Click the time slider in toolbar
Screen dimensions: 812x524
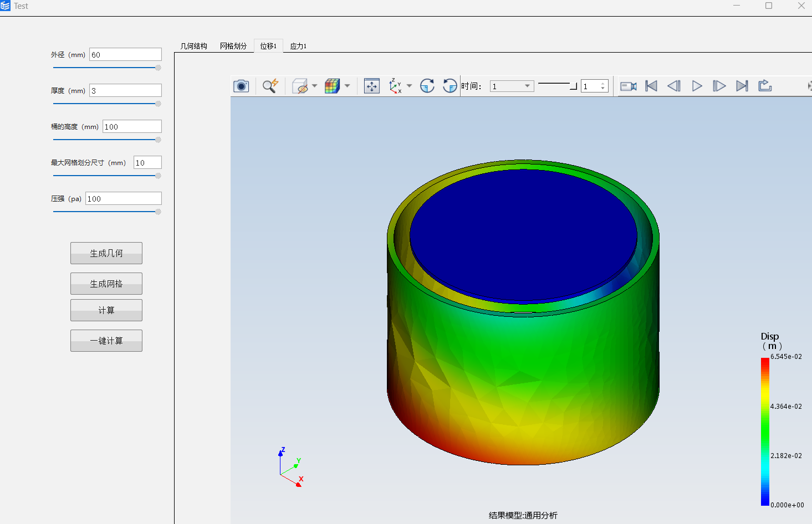[x=558, y=85]
